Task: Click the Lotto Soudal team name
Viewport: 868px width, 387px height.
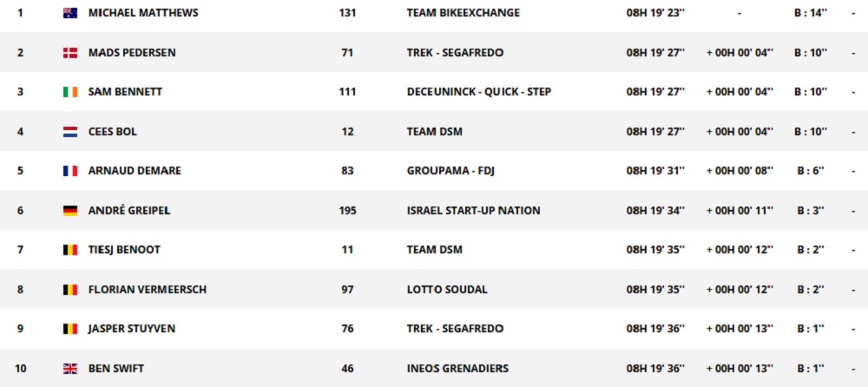Action: 447,290
